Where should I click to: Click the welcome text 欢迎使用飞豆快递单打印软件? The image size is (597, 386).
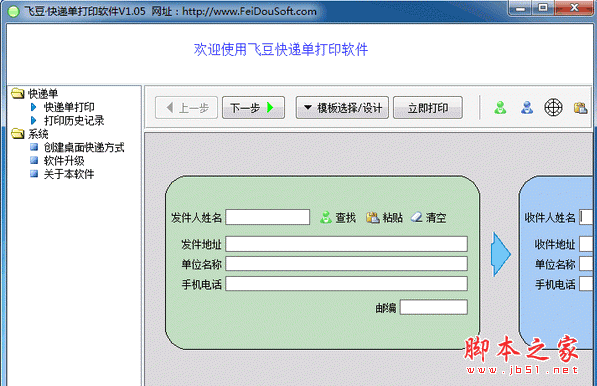coord(281,49)
